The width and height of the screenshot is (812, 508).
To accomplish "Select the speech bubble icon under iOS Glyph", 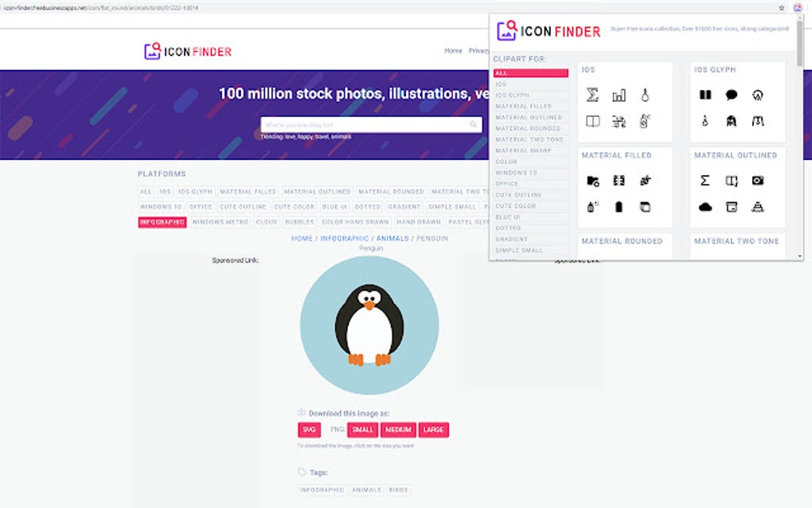I will click(x=732, y=95).
